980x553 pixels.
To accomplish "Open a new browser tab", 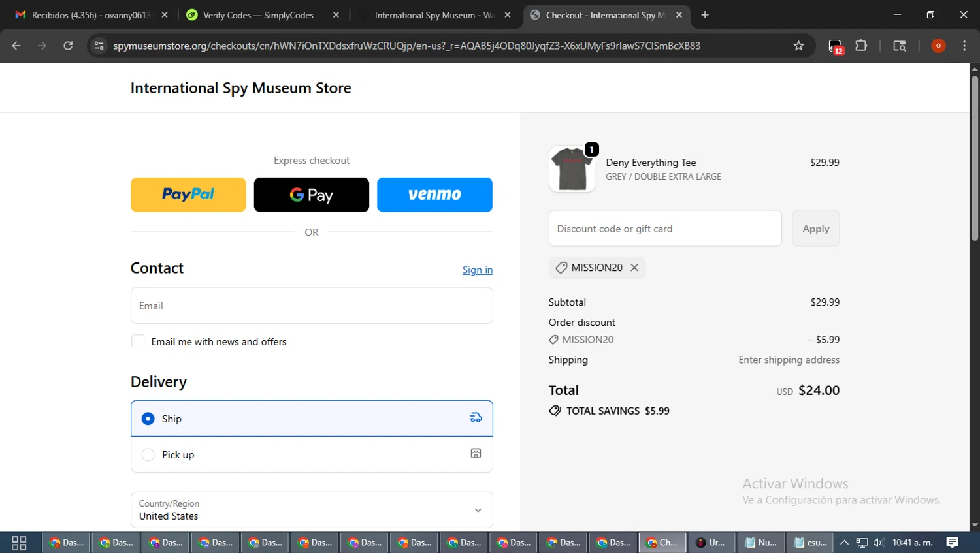I will click(x=705, y=15).
